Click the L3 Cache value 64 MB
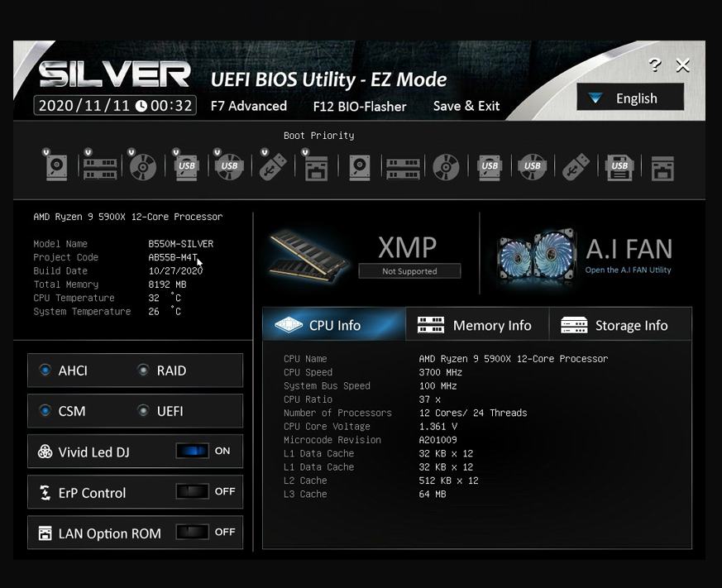 click(x=433, y=494)
